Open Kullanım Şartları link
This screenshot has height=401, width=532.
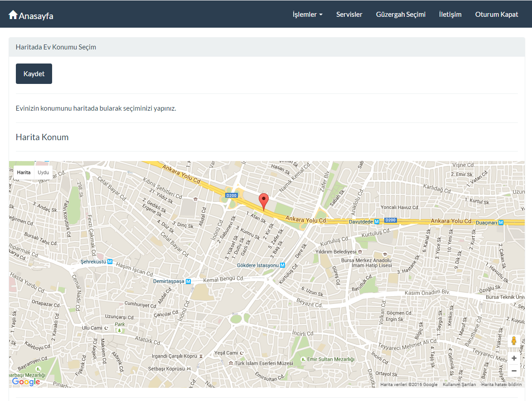(459, 384)
